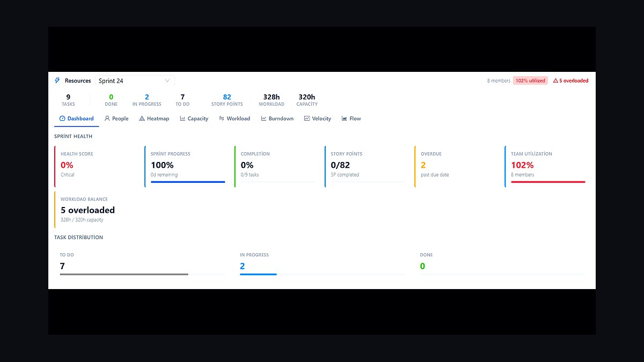Click the People tab person icon
Image resolution: width=644 pixels, height=362 pixels.
point(107,119)
